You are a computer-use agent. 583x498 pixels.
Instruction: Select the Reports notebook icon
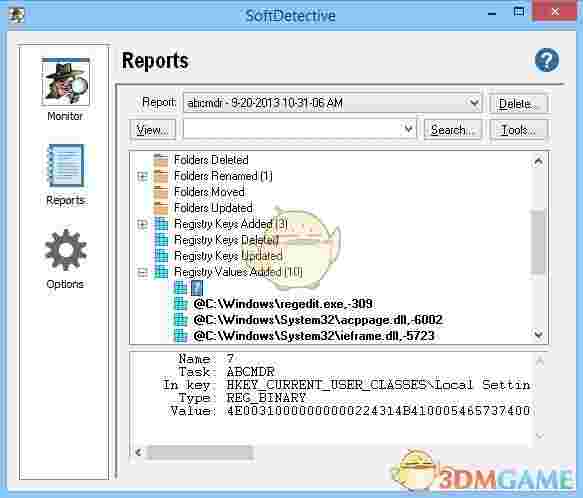click(66, 166)
